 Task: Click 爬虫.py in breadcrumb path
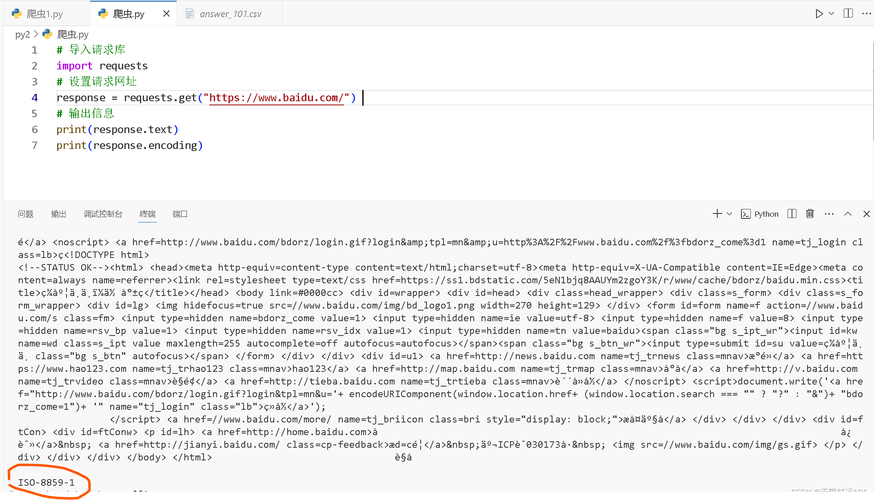(72, 35)
